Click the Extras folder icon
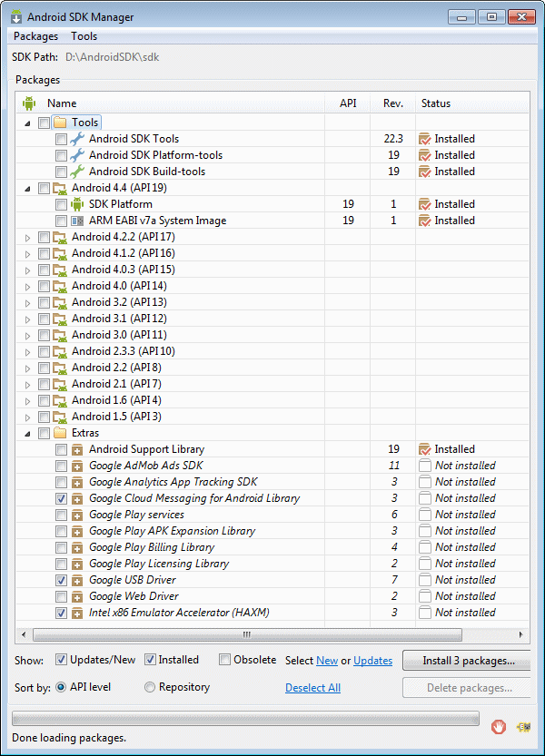 (60, 433)
